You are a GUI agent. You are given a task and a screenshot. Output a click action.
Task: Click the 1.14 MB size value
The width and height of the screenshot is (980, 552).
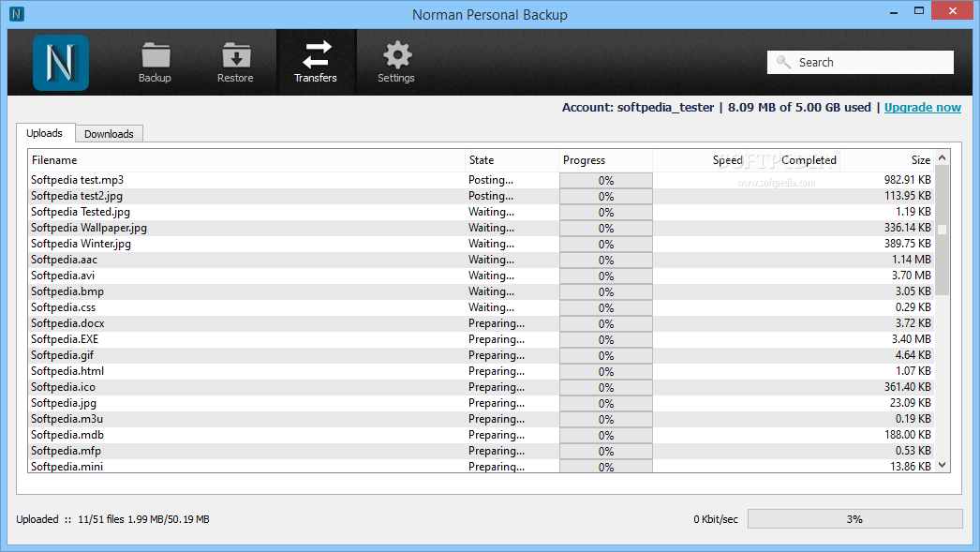click(x=912, y=260)
